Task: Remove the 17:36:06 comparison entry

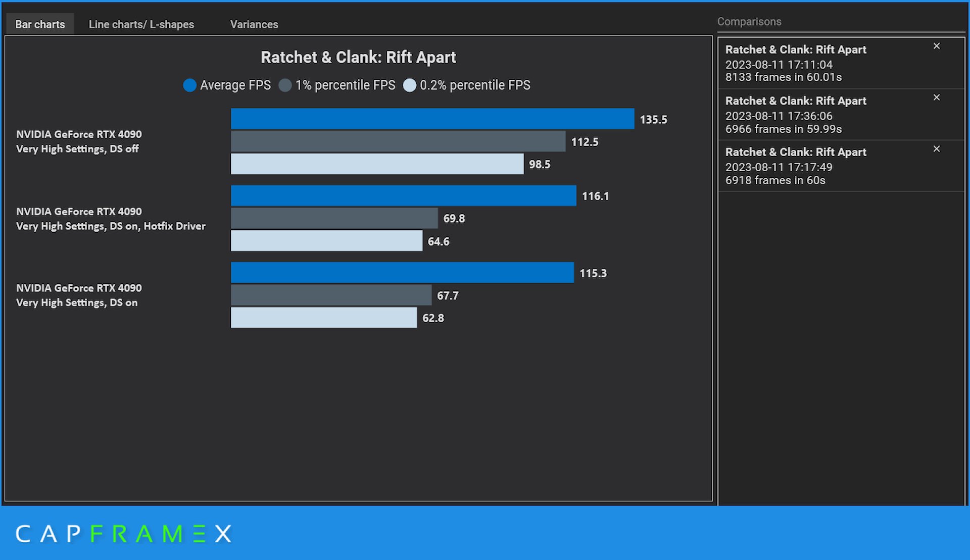Action: click(x=936, y=97)
